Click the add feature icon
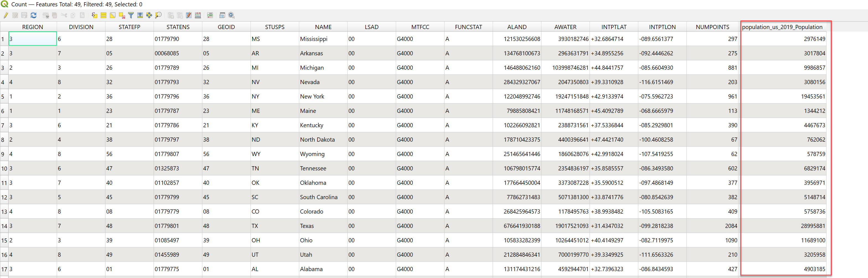This screenshot has height=278, width=868. [x=46, y=15]
